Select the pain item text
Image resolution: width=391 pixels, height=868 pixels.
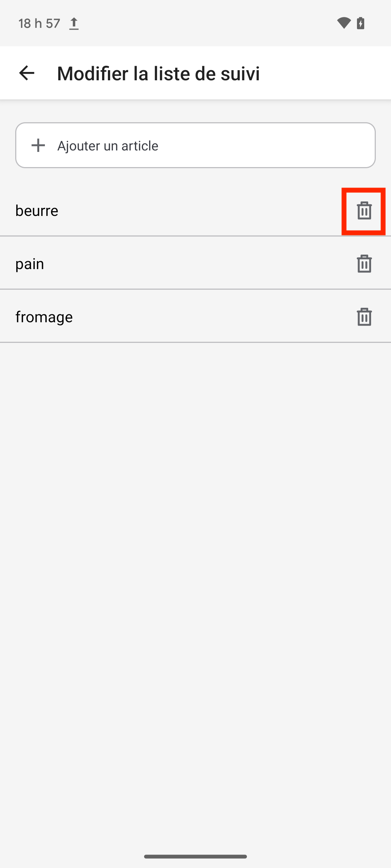(x=30, y=264)
